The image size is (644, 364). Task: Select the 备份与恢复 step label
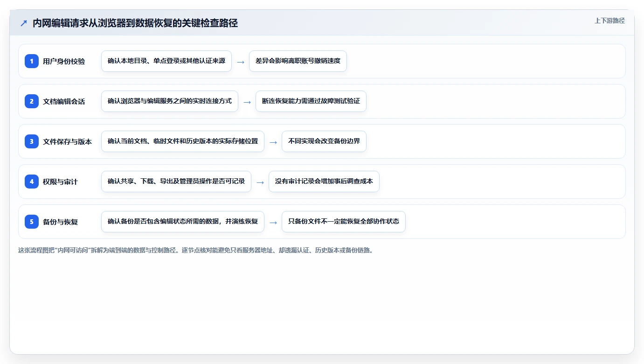click(x=60, y=222)
